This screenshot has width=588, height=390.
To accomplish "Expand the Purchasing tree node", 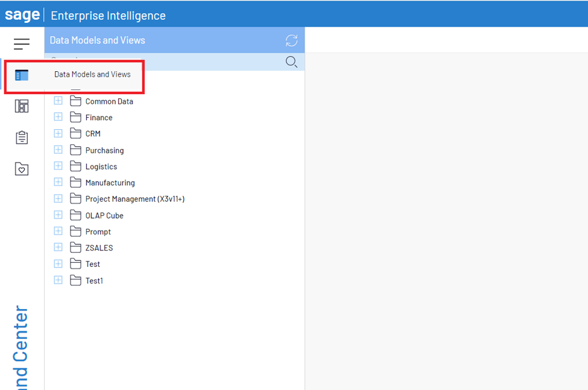I will (58, 149).
